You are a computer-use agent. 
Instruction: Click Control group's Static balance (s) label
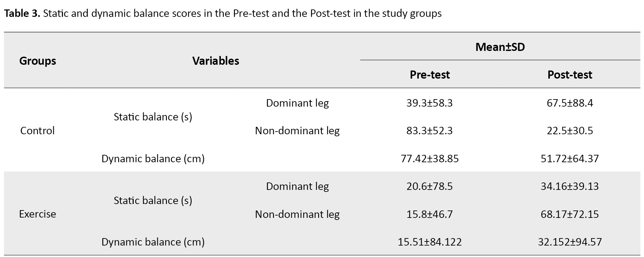click(153, 117)
